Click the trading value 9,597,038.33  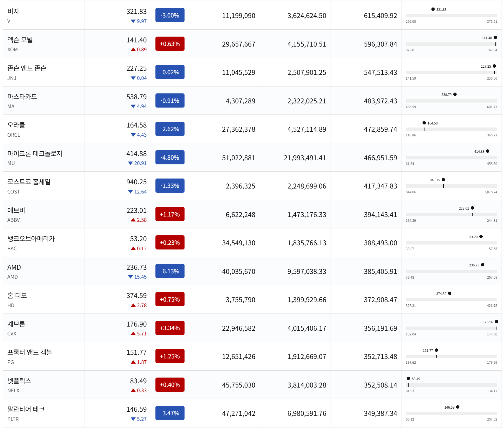pos(307,272)
